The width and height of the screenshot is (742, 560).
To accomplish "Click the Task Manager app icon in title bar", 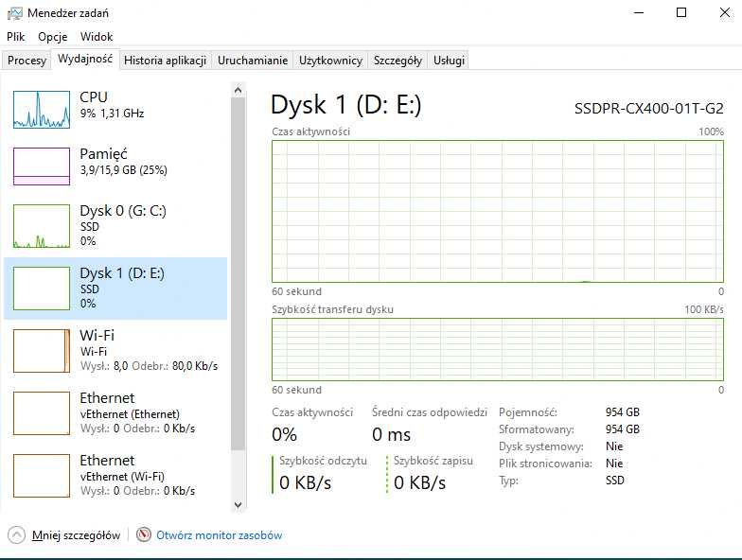I will point(14,13).
